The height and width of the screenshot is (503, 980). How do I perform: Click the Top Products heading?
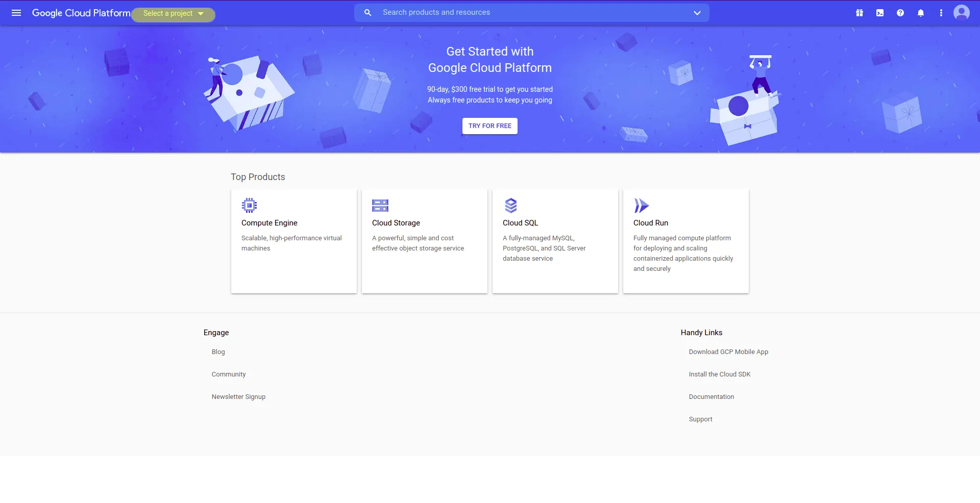(x=258, y=177)
